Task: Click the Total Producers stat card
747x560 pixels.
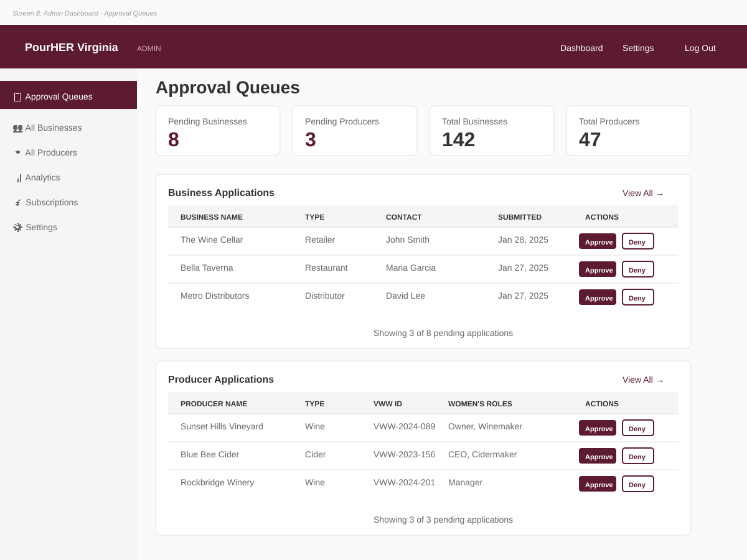Action: (x=629, y=131)
